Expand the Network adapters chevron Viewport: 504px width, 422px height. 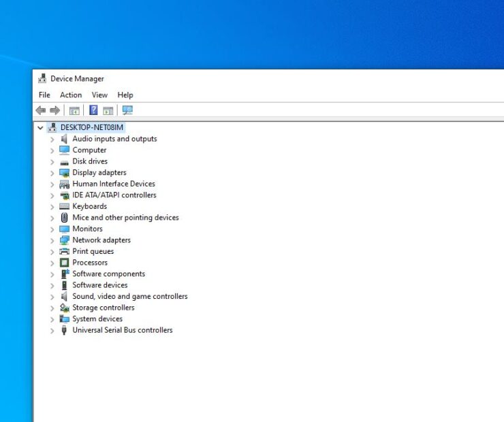(52, 240)
